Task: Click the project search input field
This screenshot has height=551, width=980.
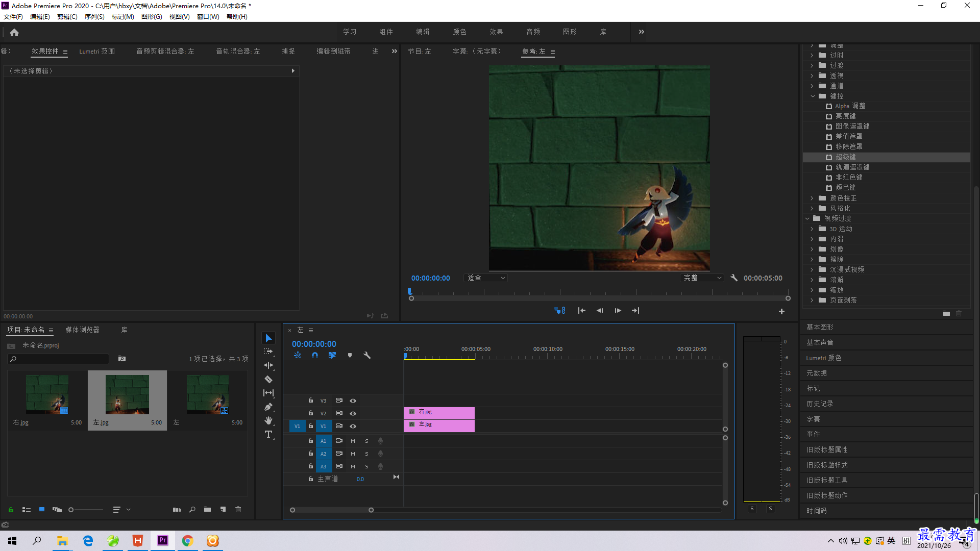Action: point(59,359)
